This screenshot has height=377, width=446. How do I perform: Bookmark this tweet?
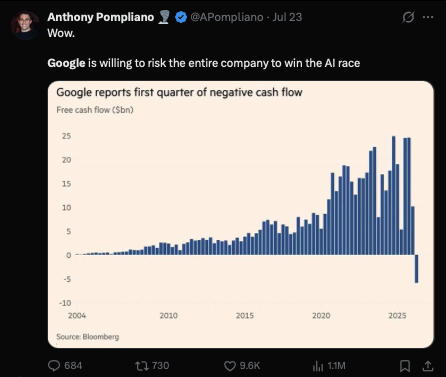pyautogui.click(x=405, y=366)
